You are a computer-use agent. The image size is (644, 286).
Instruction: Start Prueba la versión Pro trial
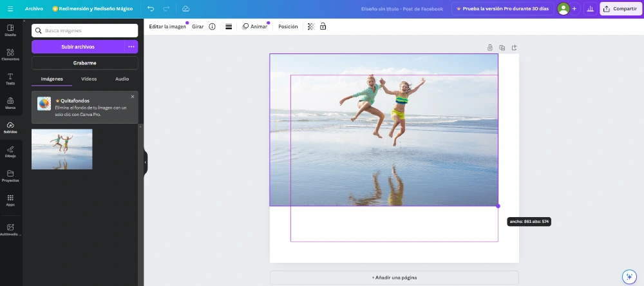coord(503,8)
